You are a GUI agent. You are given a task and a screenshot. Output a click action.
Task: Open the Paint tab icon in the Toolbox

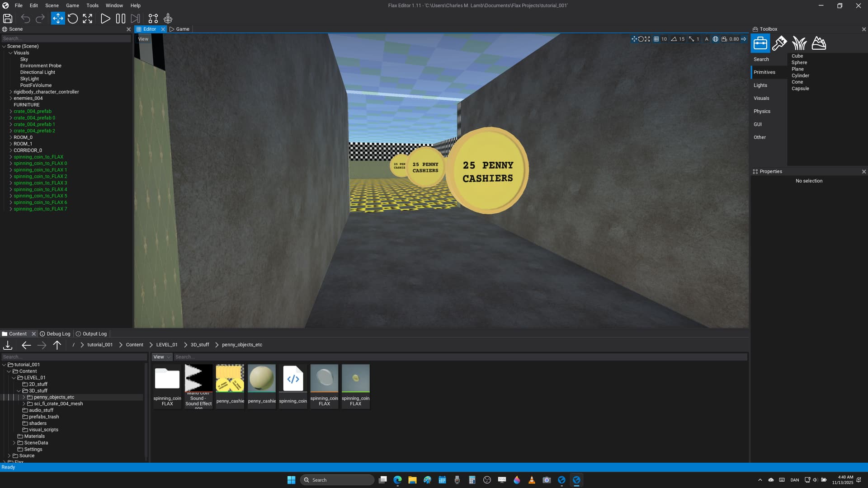tap(779, 43)
